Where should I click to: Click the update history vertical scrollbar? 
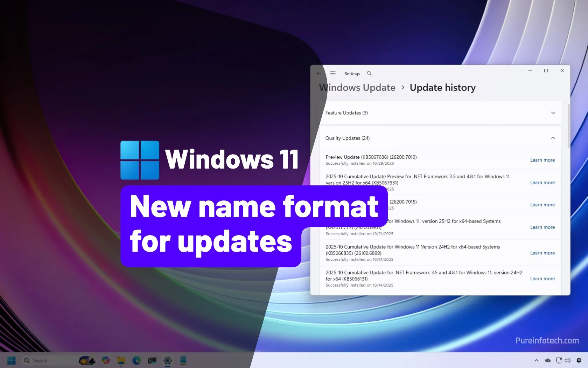569,126
